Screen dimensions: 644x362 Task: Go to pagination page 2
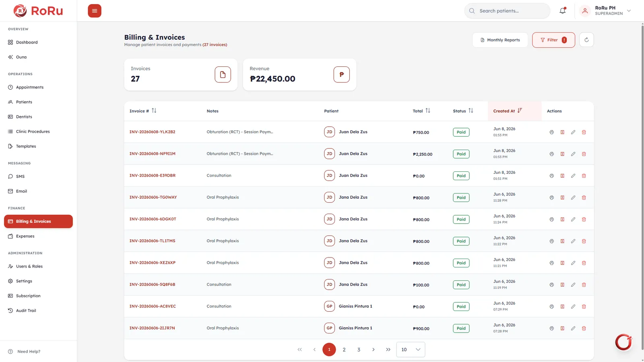(344, 350)
